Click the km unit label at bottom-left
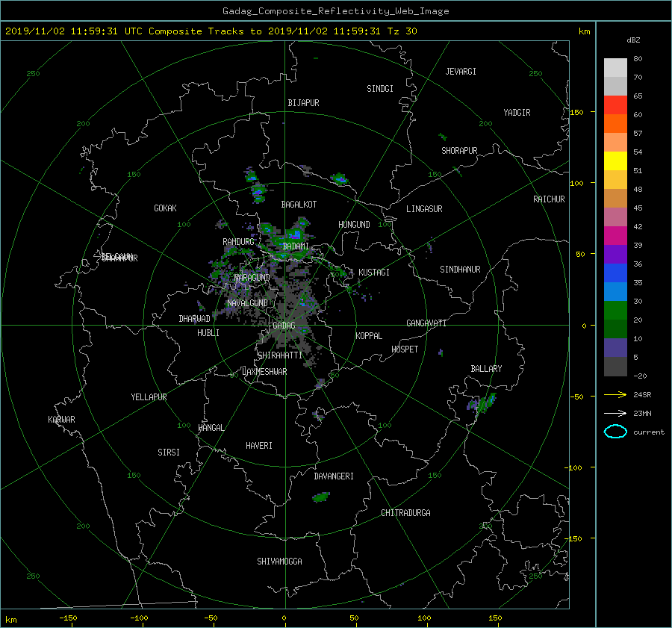Viewport: 672px width, 628px height. [x=11, y=620]
